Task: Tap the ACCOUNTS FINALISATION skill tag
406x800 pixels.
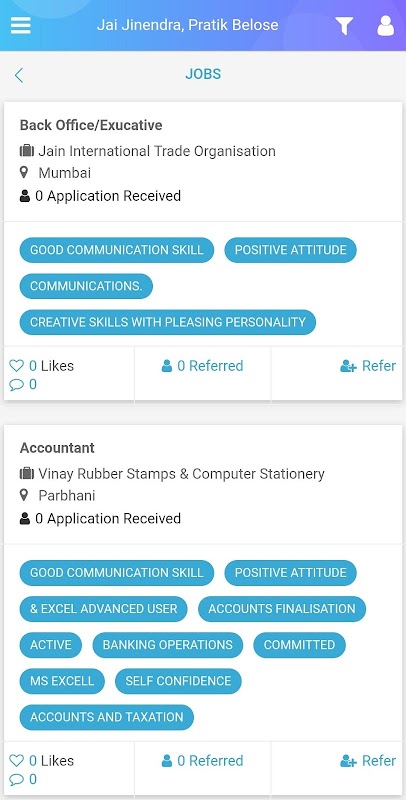Action: 282,608
